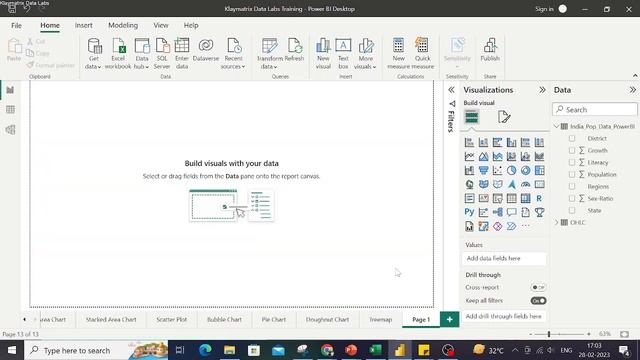Select the Pie chart visual icon

[511, 170]
